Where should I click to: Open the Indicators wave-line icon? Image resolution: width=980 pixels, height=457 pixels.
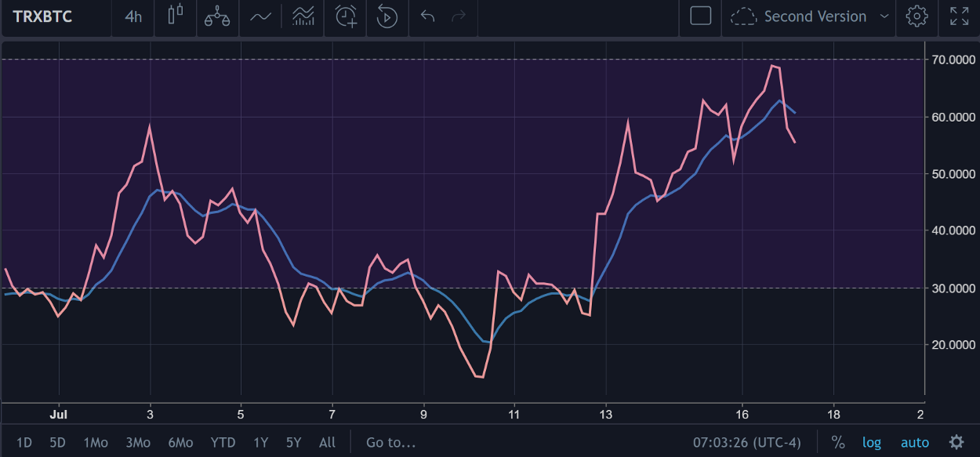[261, 16]
